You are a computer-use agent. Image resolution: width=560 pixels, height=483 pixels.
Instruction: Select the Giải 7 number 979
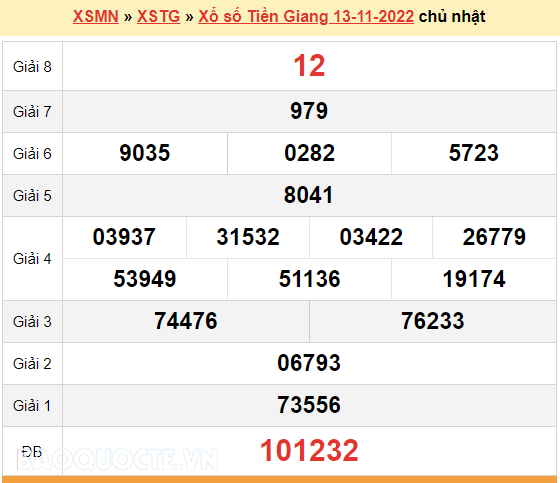pos(309,111)
